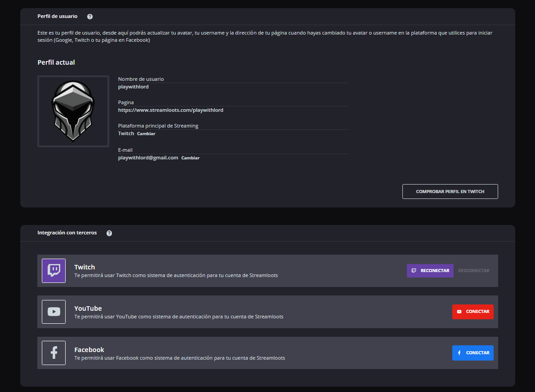The height and width of the screenshot is (392, 535).
Task: Click the YouTube logo icon
Action: [x=53, y=312]
